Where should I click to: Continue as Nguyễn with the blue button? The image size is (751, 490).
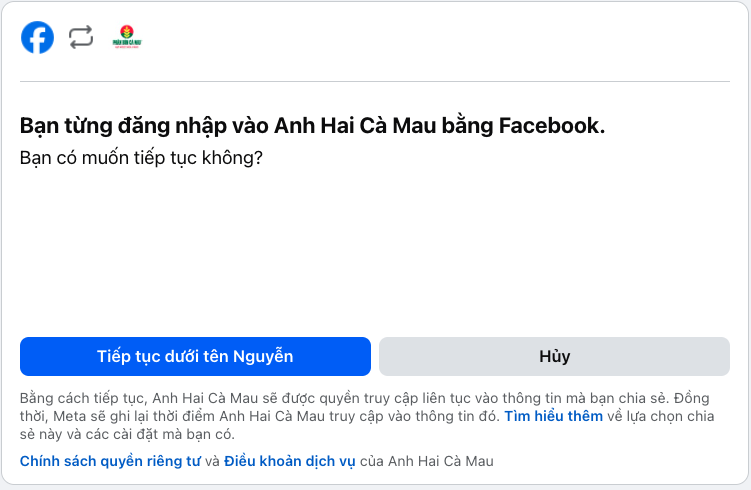195,356
